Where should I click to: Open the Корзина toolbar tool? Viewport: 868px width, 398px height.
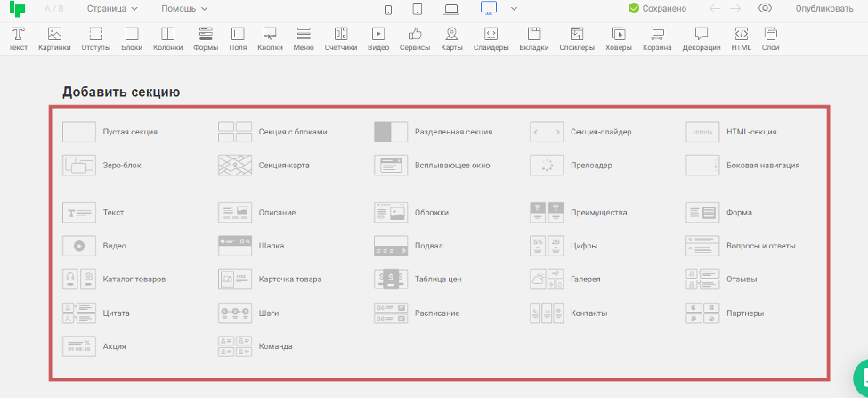[657, 39]
